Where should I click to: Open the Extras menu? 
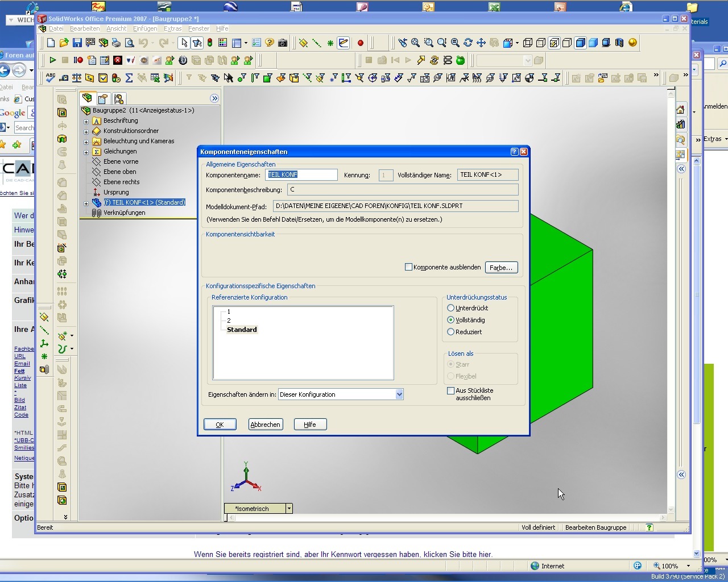[x=173, y=28]
